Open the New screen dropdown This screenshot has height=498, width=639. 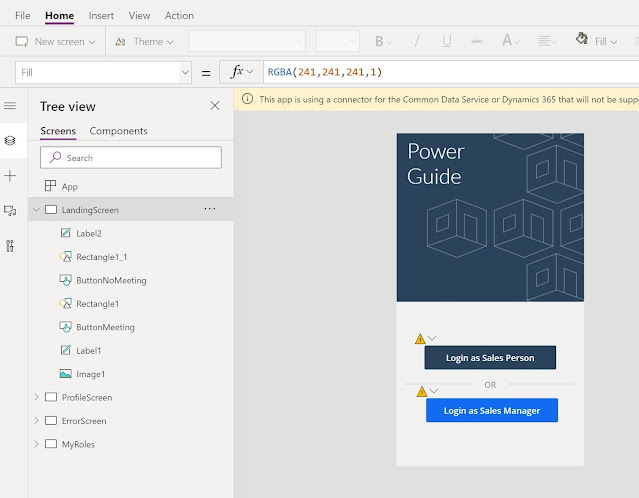click(92, 42)
